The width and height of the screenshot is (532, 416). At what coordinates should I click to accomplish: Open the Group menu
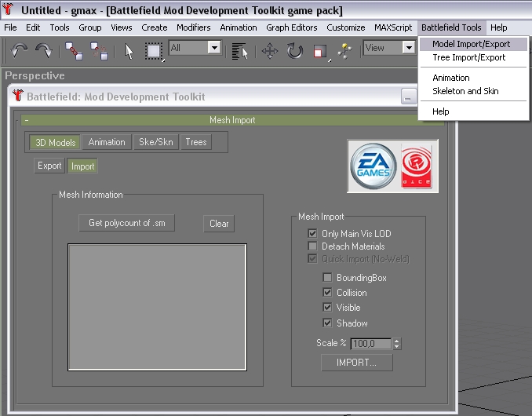[90, 27]
